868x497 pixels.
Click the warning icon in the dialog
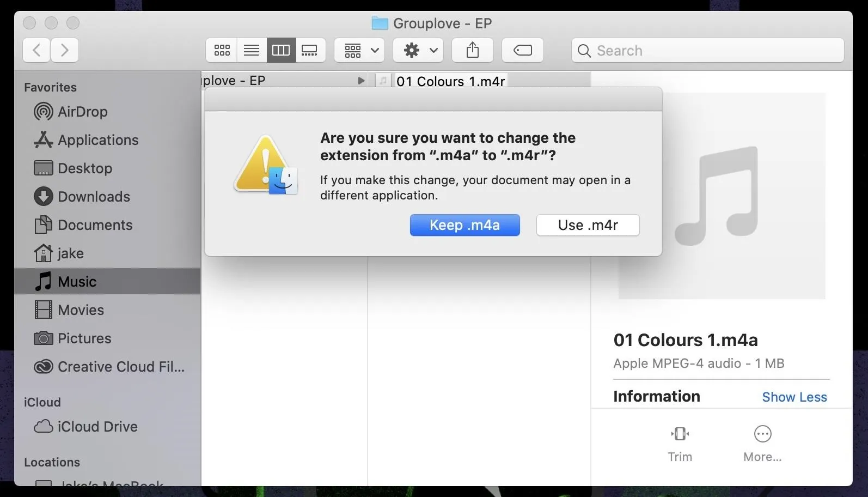(x=266, y=165)
